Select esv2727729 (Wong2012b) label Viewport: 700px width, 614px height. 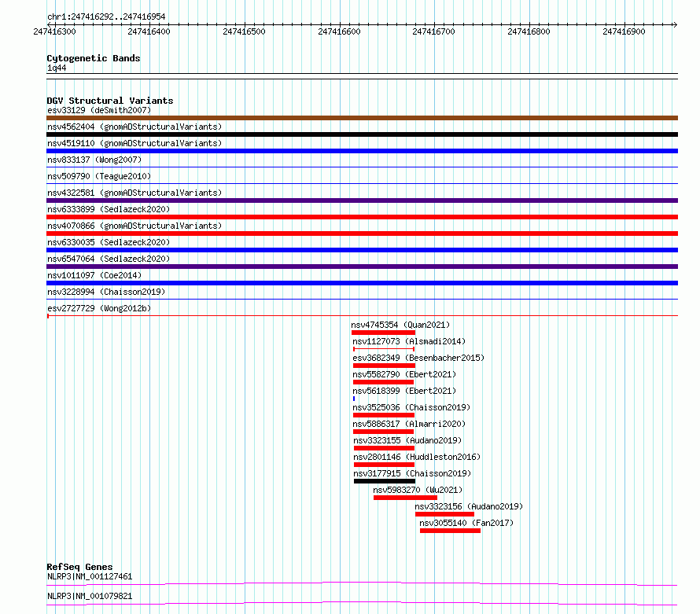99,308
